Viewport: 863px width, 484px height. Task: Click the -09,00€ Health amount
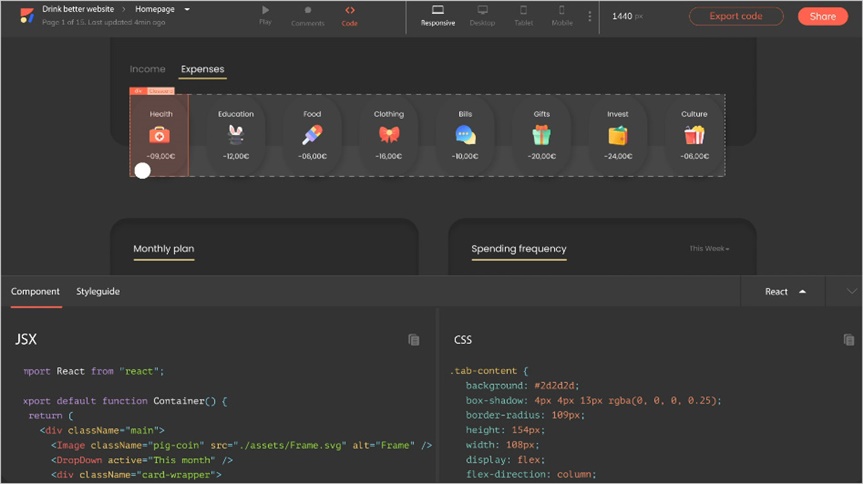tap(161, 156)
